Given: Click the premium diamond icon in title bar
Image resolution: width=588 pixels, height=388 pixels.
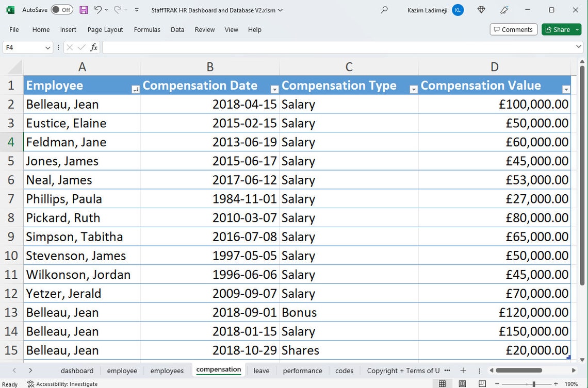Looking at the screenshot, I should coord(481,9).
